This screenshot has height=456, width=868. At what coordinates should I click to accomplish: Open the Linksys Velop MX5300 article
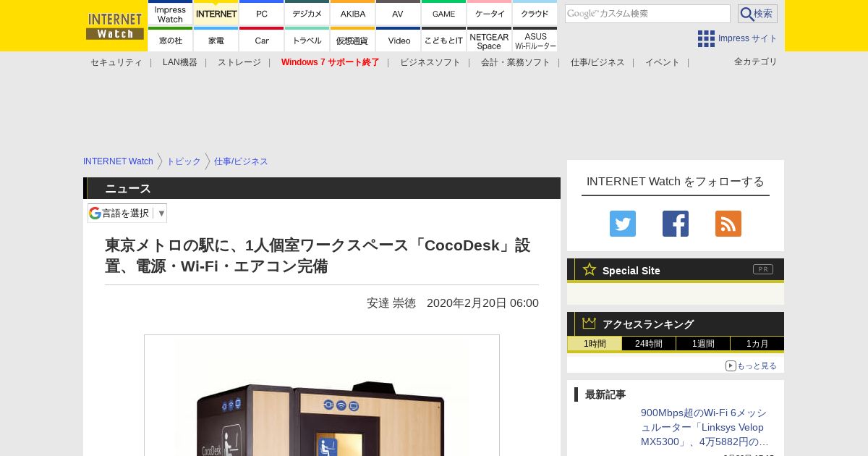pos(705,427)
